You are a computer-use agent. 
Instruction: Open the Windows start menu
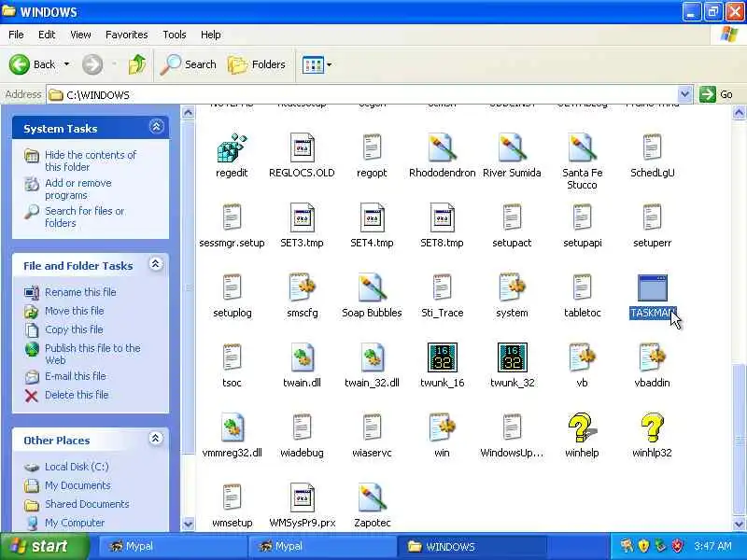pyautogui.click(x=44, y=546)
